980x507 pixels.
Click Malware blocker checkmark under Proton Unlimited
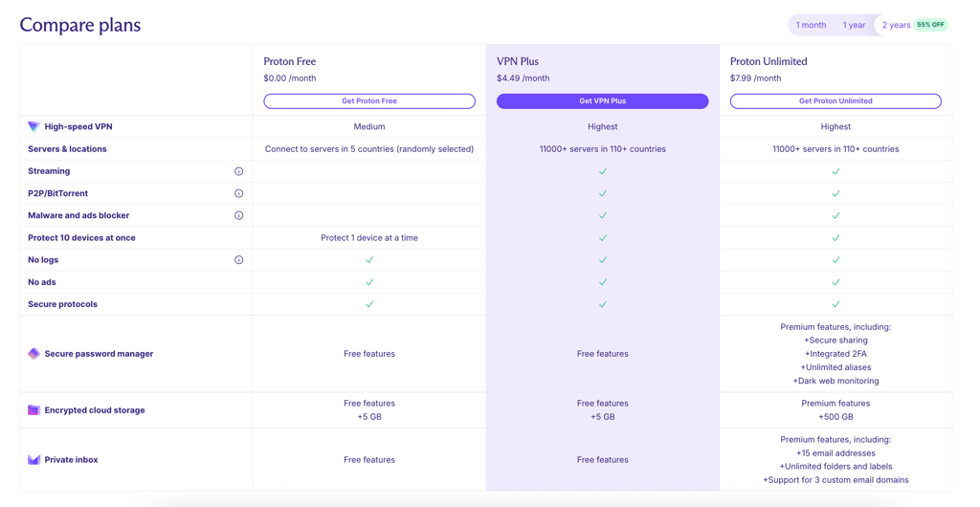[835, 215]
